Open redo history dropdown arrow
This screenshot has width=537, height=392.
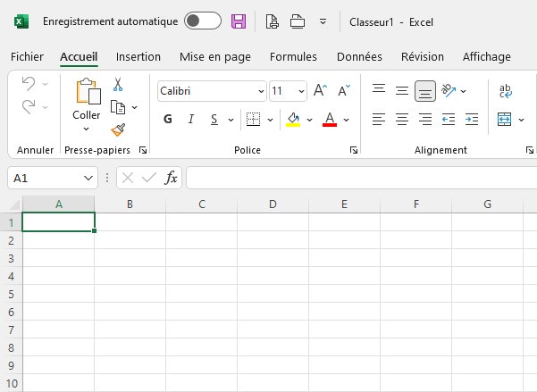click(45, 107)
